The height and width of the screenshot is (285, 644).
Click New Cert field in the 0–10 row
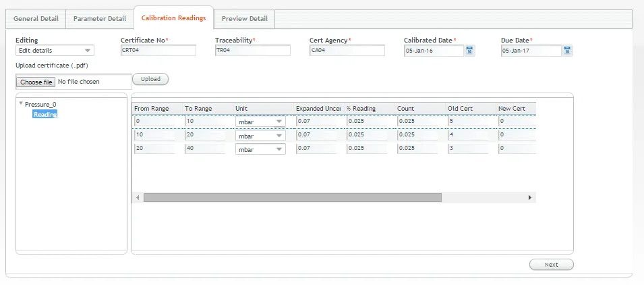[x=517, y=121]
